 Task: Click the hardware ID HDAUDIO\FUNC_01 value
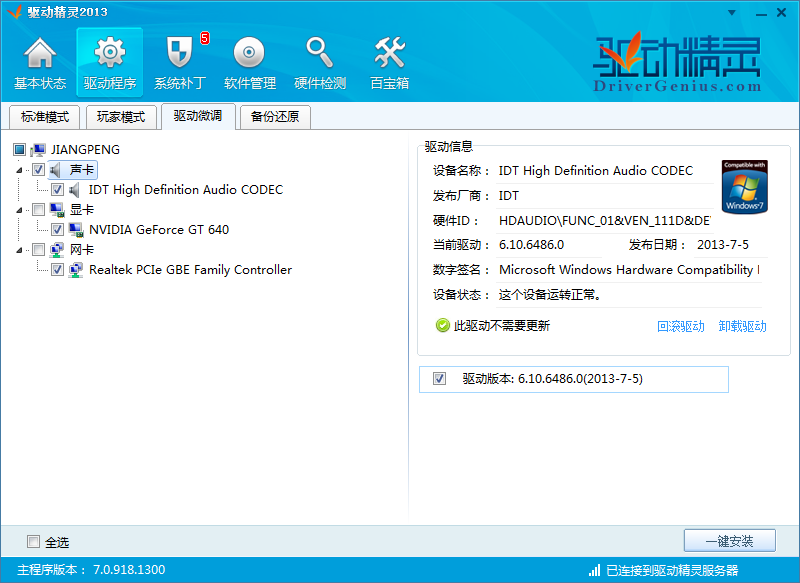(605, 220)
